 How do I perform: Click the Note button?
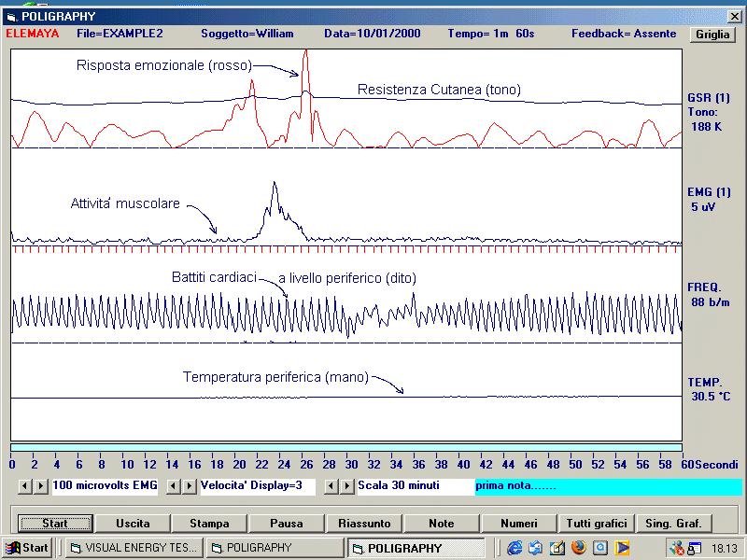(x=442, y=524)
